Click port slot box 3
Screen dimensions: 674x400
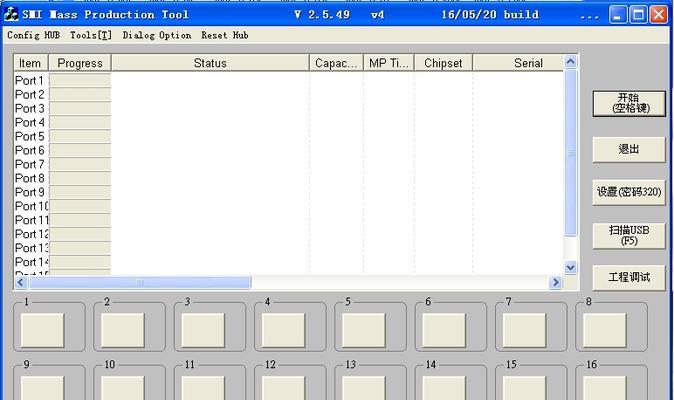(203, 330)
